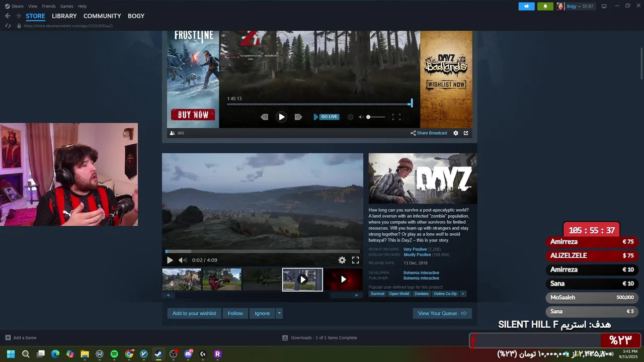Click the store URL address bar
Screen dimensions: 644x362
pyautogui.click(x=68, y=26)
